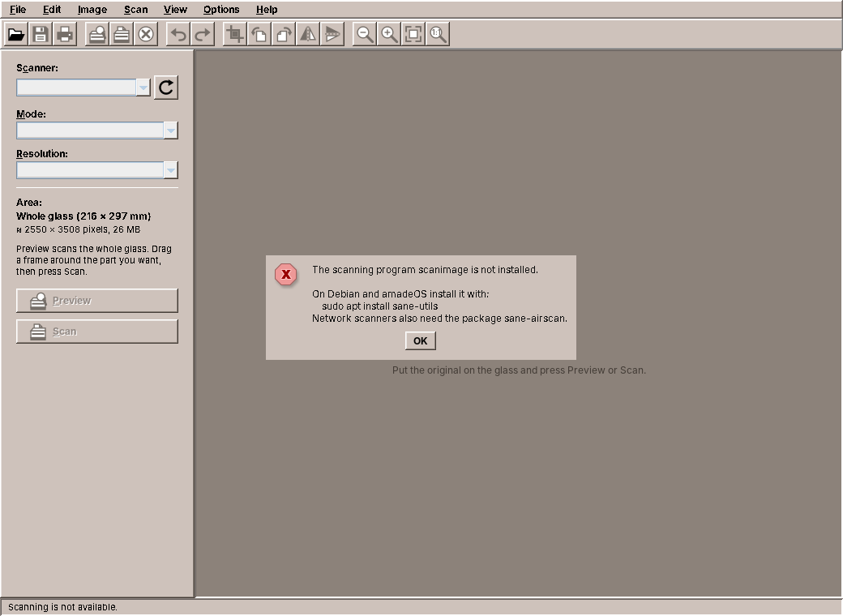
Task: Open the Mode dropdown
Action: pyautogui.click(x=96, y=130)
